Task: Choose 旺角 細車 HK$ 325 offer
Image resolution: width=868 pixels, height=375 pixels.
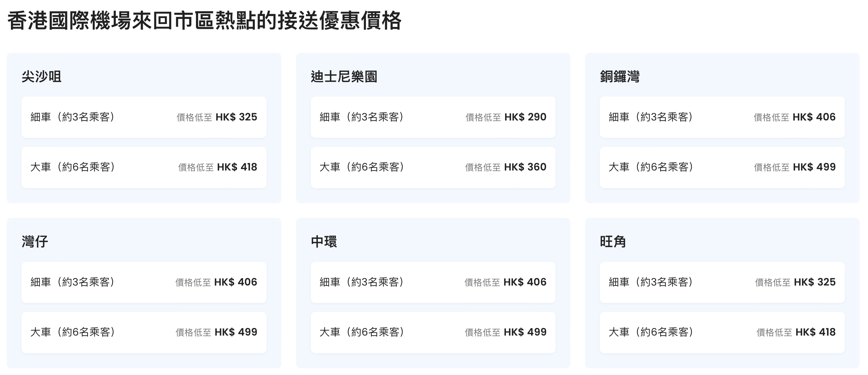Action: click(722, 282)
